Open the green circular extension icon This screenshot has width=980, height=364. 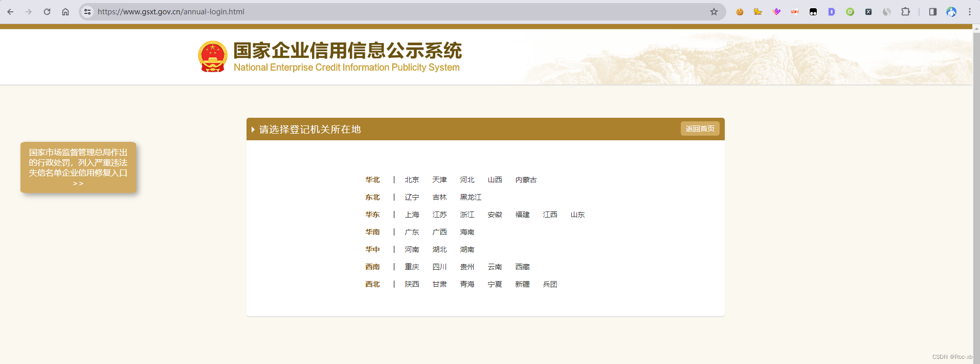[850, 12]
